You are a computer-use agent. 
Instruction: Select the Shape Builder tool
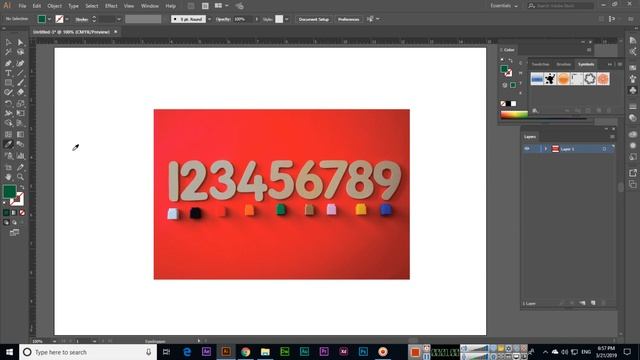click(8, 123)
